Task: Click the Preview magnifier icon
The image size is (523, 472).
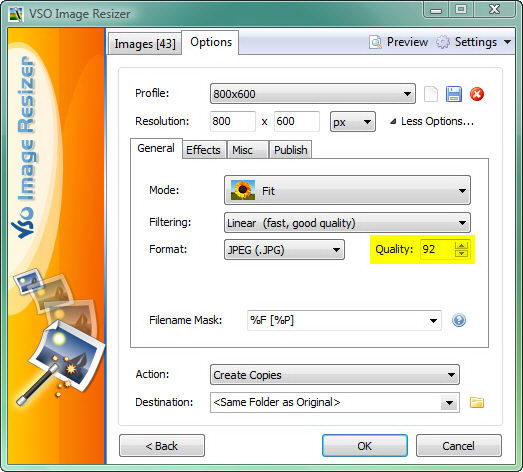Action: [x=376, y=42]
